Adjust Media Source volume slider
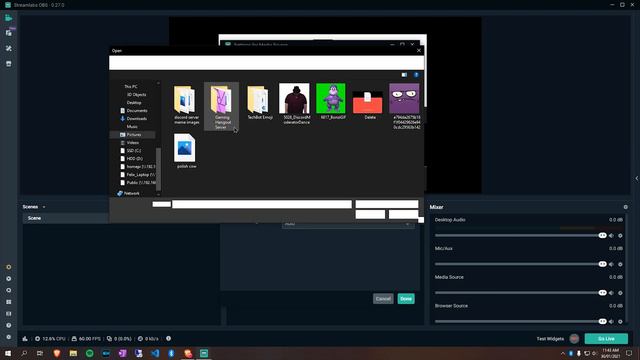640x360 pixels. click(520, 293)
